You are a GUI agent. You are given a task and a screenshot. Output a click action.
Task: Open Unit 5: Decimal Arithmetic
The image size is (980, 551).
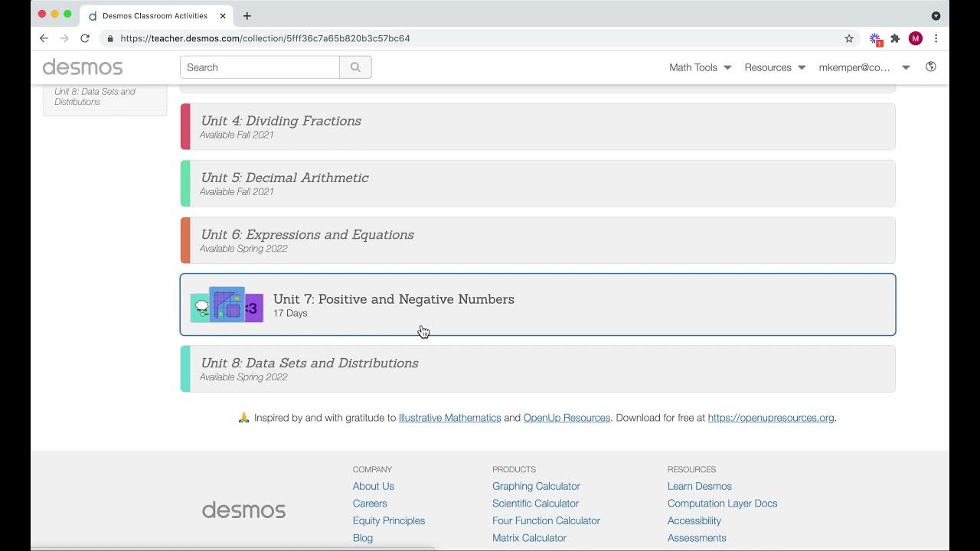click(x=537, y=184)
